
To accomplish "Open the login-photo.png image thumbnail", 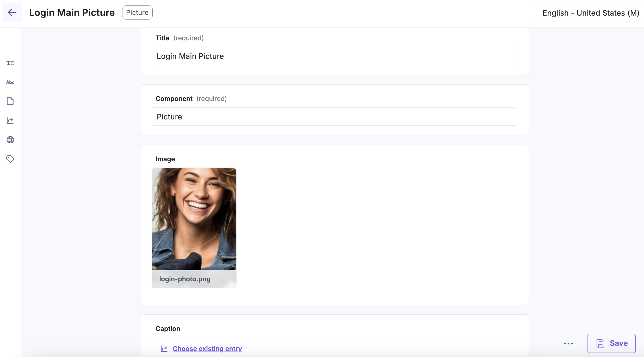I will pos(194,219).
